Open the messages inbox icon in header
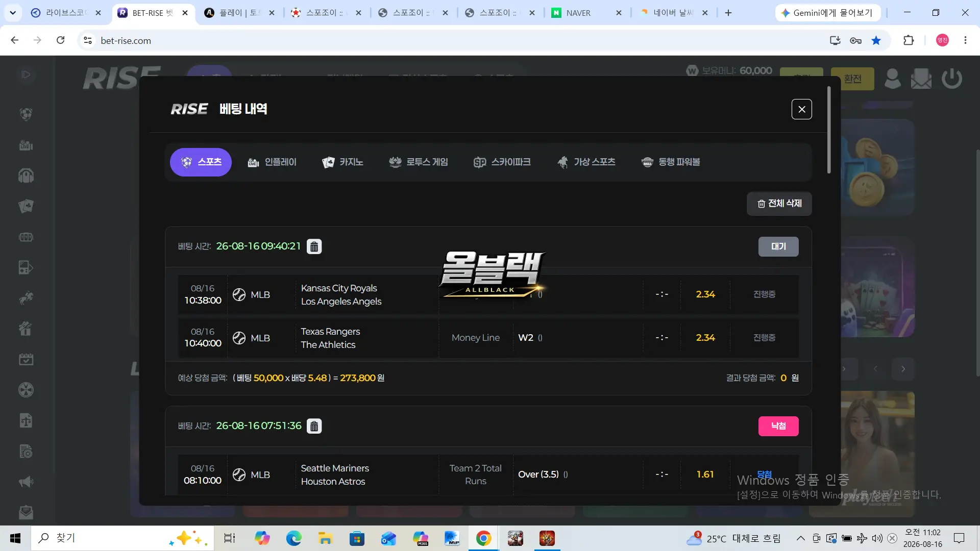Image resolution: width=980 pixels, height=551 pixels. coord(921,79)
